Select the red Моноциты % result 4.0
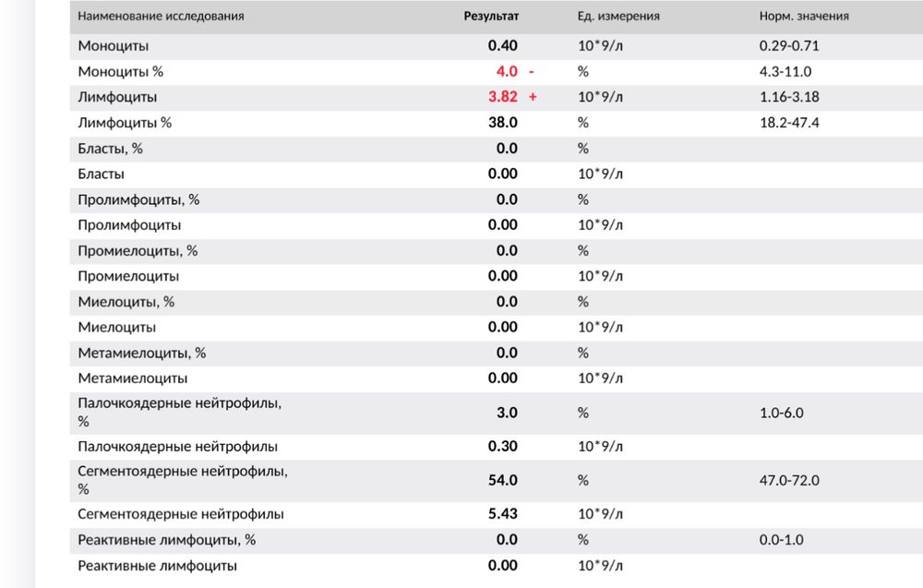This screenshot has width=923, height=588. (x=507, y=71)
